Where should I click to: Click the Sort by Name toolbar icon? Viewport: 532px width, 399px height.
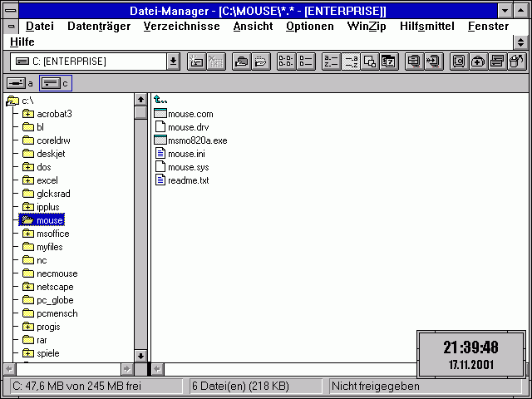(331, 61)
